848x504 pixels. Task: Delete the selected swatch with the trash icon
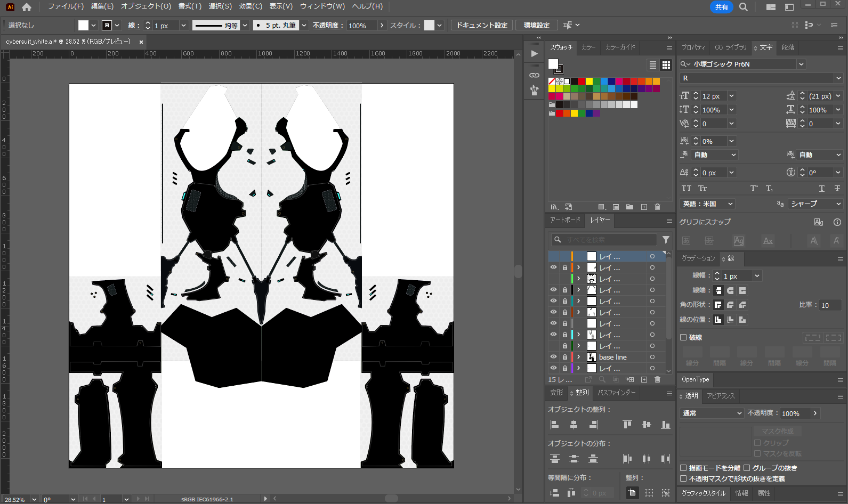click(x=657, y=207)
